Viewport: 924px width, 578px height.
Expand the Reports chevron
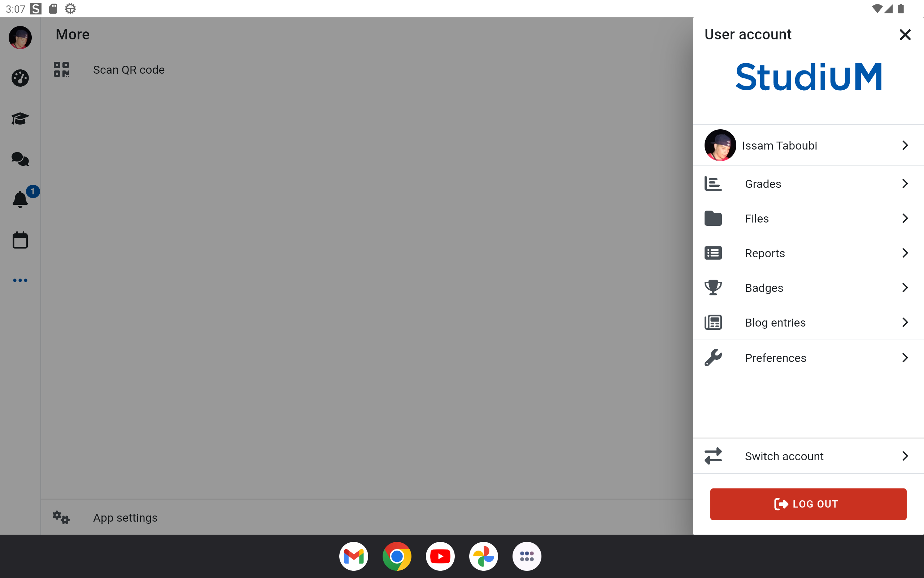[905, 253]
